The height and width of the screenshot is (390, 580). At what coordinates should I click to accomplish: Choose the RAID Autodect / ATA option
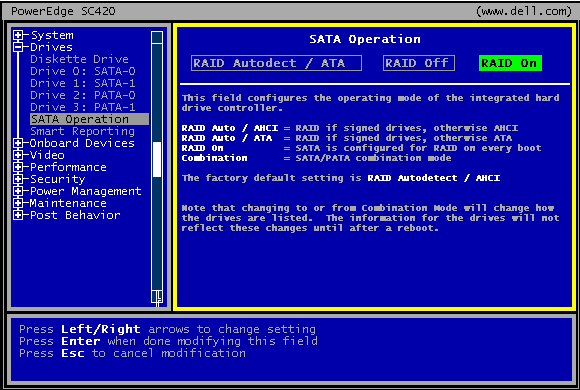coord(276,63)
